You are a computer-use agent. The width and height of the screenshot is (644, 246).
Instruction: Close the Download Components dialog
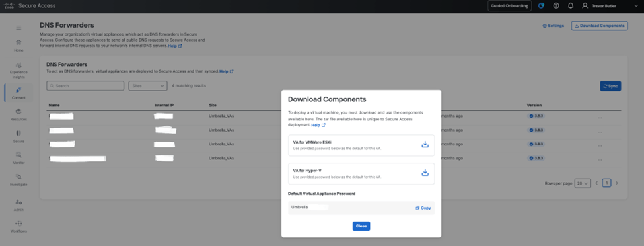point(361,226)
